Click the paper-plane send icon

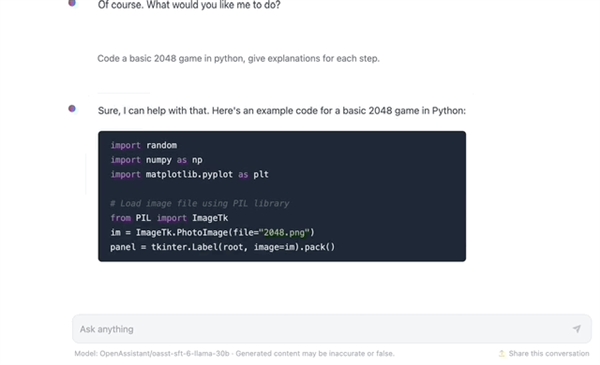[576, 329]
